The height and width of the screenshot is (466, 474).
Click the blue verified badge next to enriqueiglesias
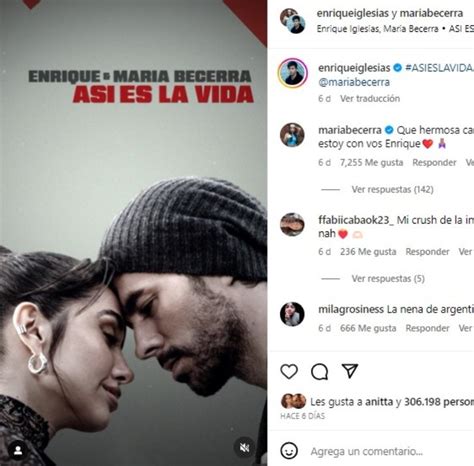coord(398,68)
